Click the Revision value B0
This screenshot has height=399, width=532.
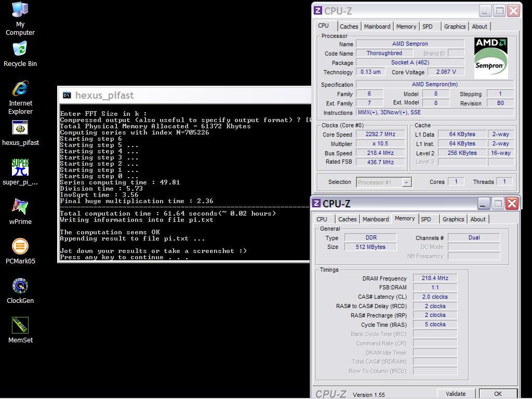[500, 103]
